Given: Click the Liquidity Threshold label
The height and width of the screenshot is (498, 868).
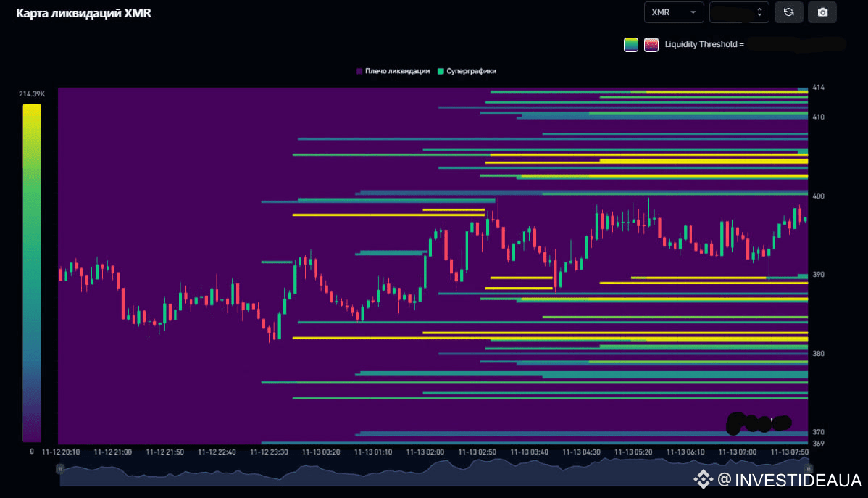Looking at the screenshot, I should pyautogui.click(x=704, y=45).
